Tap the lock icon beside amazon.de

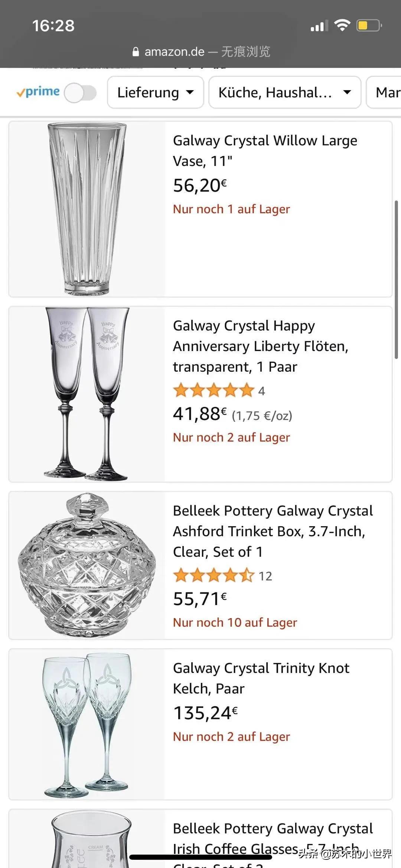(x=136, y=52)
